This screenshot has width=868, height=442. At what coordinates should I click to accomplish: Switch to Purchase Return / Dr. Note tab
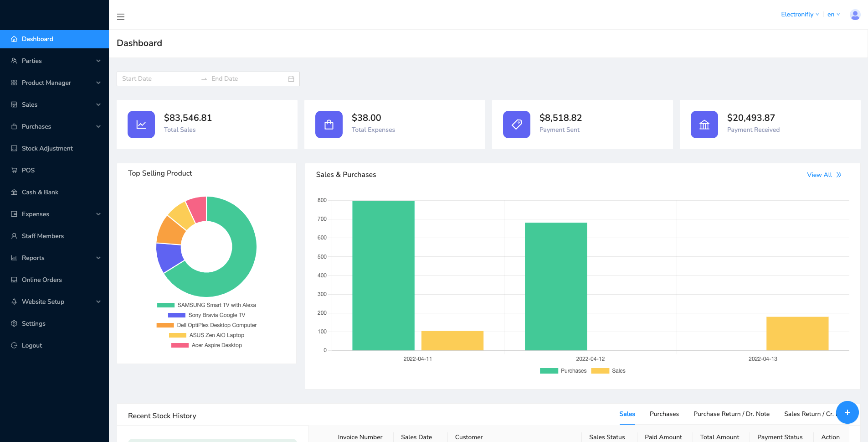(x=731, y=414)
